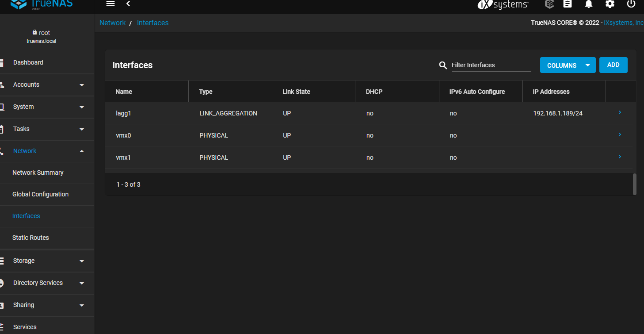Open Network Summary submenu item
This screenshot has height=334, width=644.
coord(38,173)
